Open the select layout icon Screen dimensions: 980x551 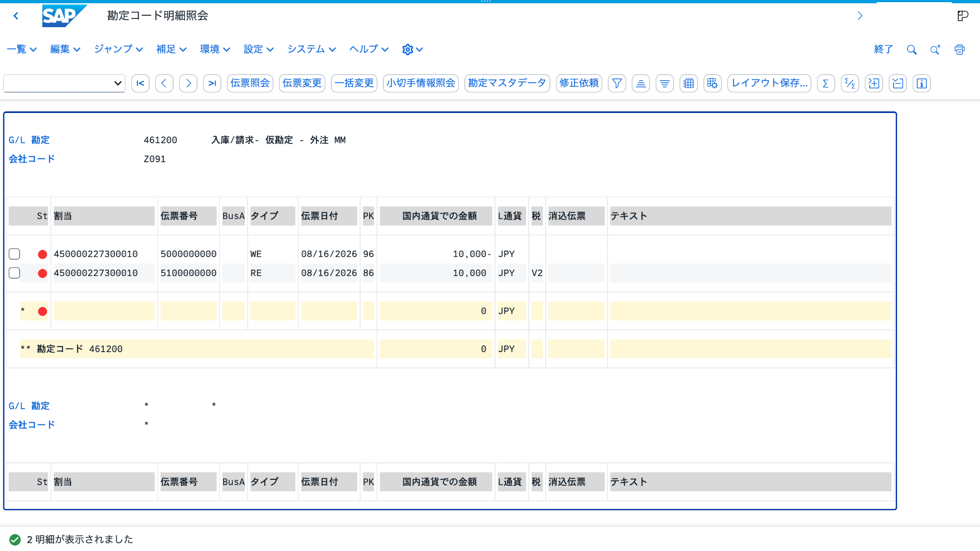(712, 83)
